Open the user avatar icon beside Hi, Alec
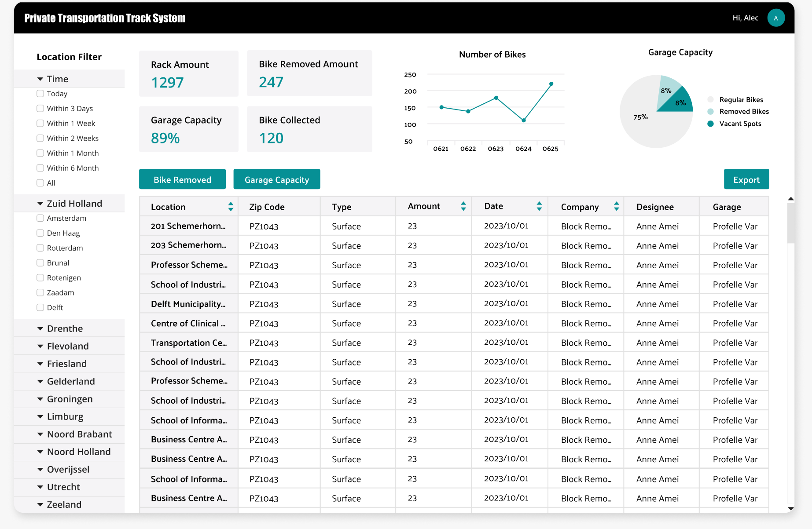This screenshot has width=812, height=529. (776, 18)
